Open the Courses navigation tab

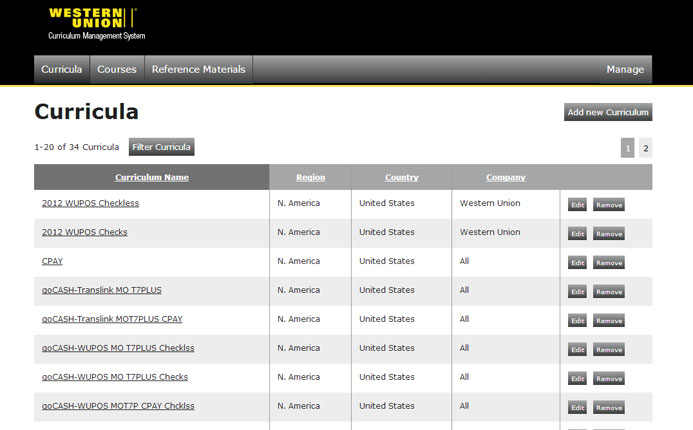[117, 69]
